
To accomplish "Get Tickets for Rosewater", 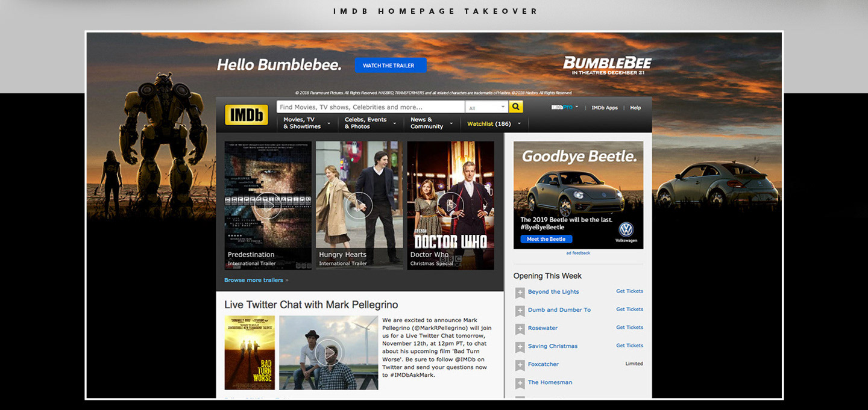I will (629, 327).
